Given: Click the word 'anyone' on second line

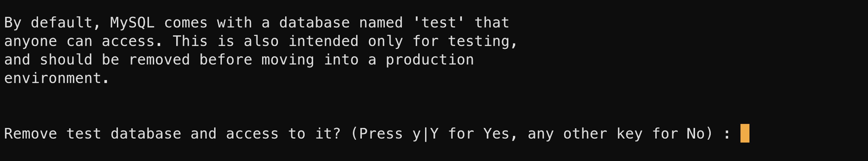Looking at the screenshot, I should click(x=30, y=41).
